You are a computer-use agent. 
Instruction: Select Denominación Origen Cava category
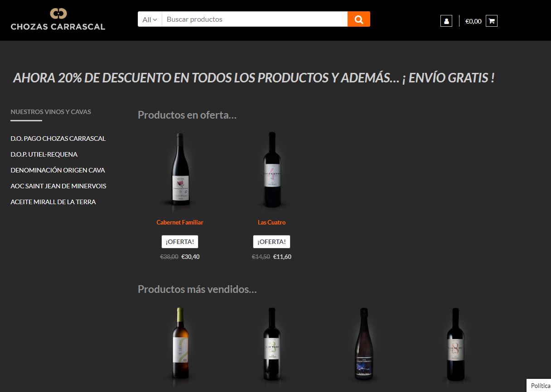pyautogui.click(x=58, y=170)
